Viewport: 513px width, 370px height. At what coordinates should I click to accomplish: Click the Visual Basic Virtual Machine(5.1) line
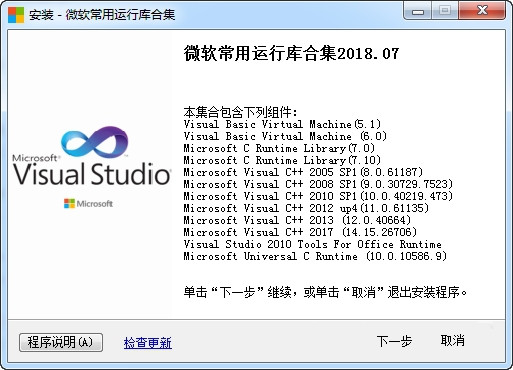(282, 124)
